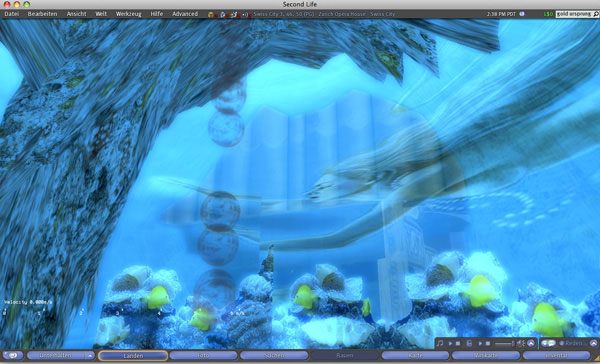Click the Swiss City location text
600x364 pixels.
click(324, 14)
